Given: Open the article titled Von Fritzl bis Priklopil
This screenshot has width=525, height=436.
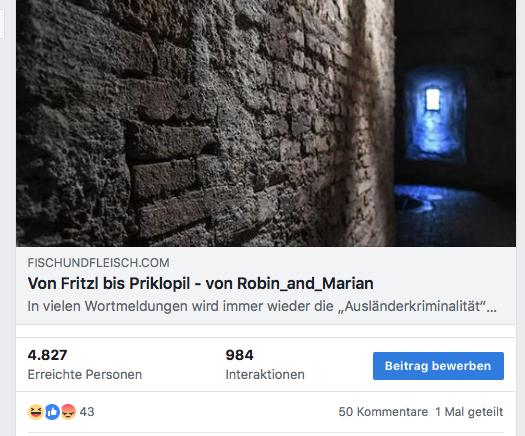Looking at the screenshot, I should (200, 283).
